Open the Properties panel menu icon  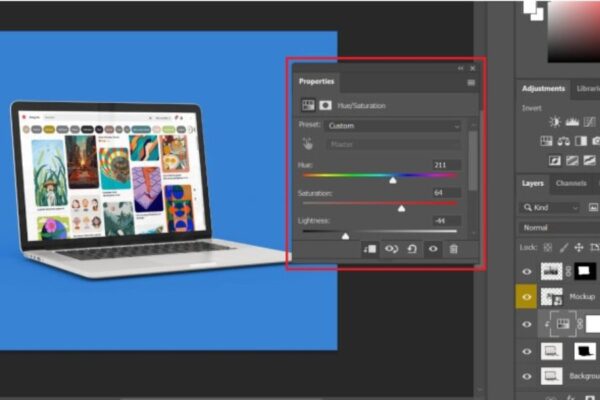click(471, 82)
